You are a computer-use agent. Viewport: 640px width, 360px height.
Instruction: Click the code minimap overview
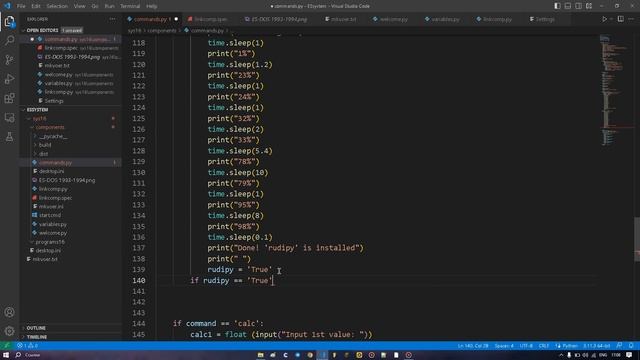pos(616,90)
